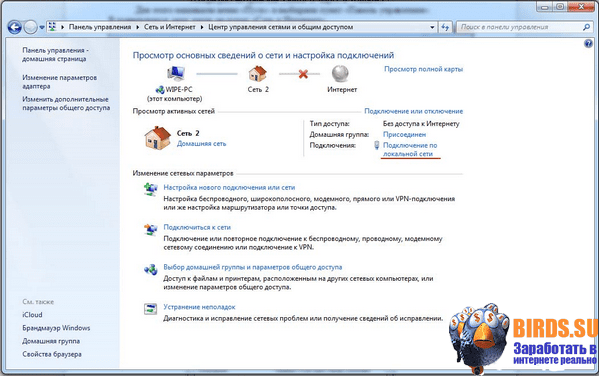Open Домашняя сеть network type link
The height and width of the screenshot is (376, 599).
[x=201, y=144]
